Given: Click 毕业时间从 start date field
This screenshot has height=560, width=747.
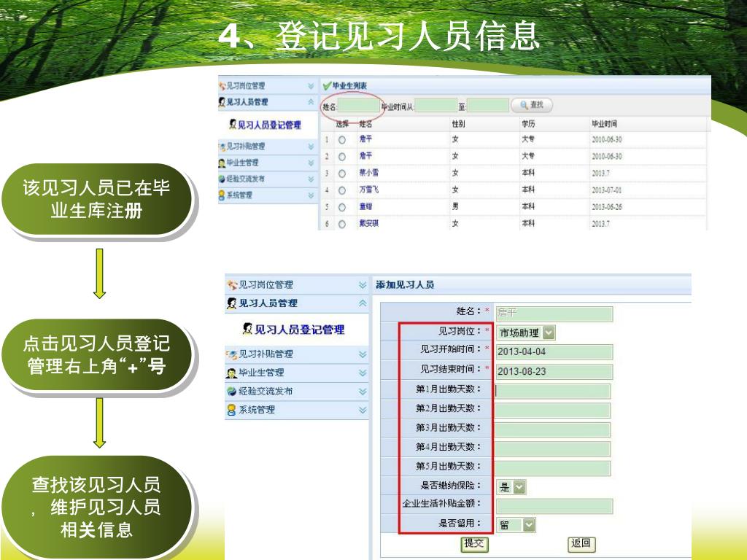Looking at the screenshot, I should pyautogui.click(x=436, y=105).
